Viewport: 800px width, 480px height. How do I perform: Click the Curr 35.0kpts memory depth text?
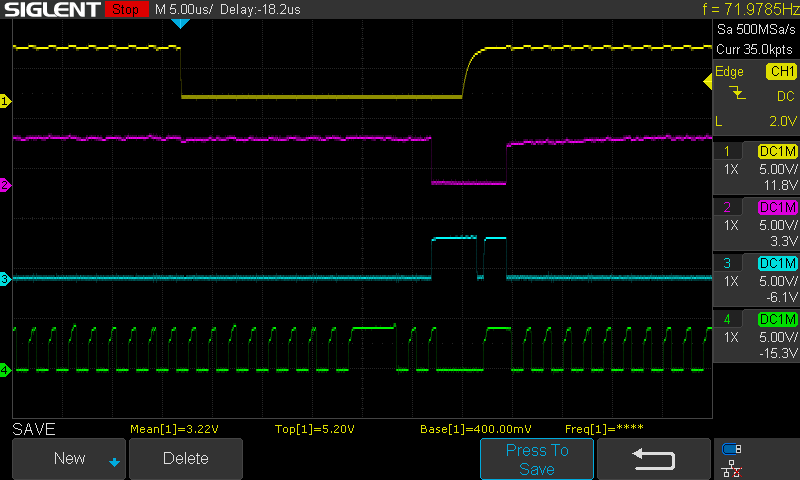coord(754,49)
